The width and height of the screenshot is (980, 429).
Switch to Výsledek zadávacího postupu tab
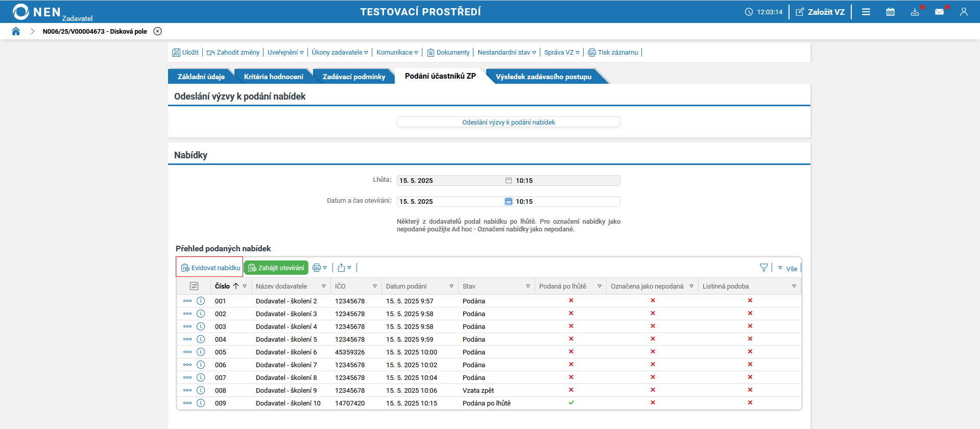coord(543,77)
